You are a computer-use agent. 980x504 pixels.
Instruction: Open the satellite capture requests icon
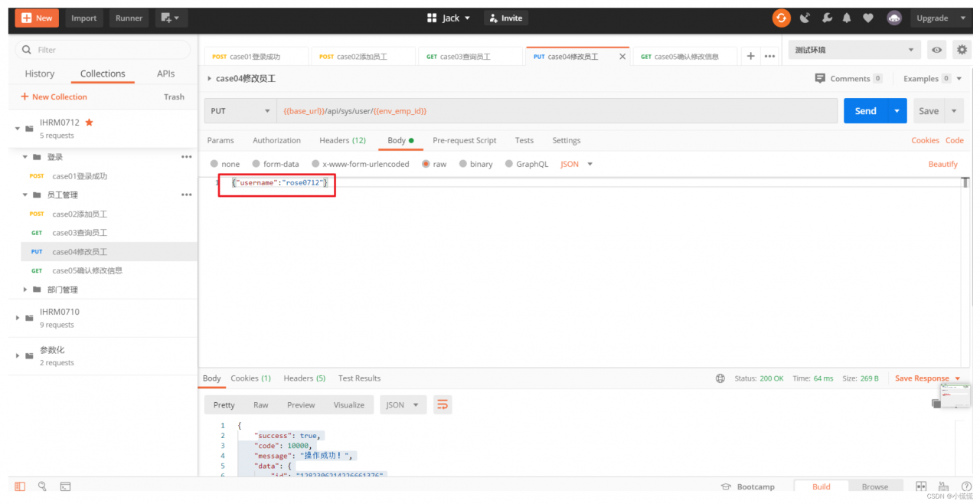coord(805,18)
